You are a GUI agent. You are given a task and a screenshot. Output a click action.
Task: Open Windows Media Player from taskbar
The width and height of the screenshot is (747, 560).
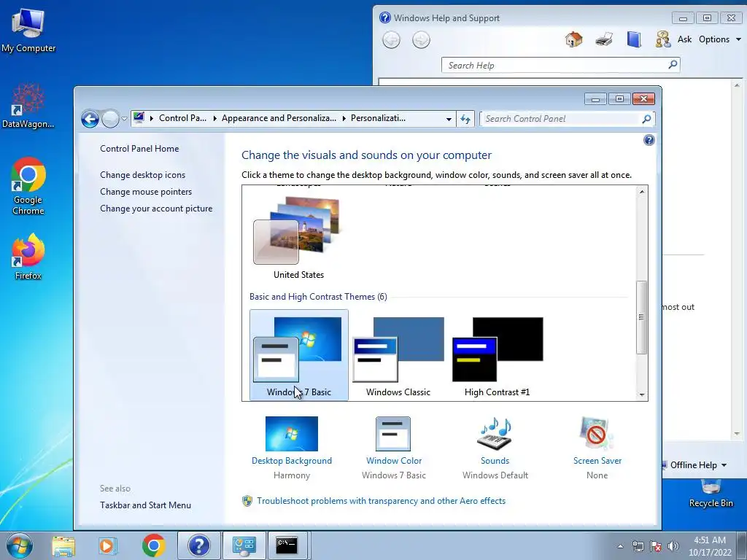click(x=108, y=545)
